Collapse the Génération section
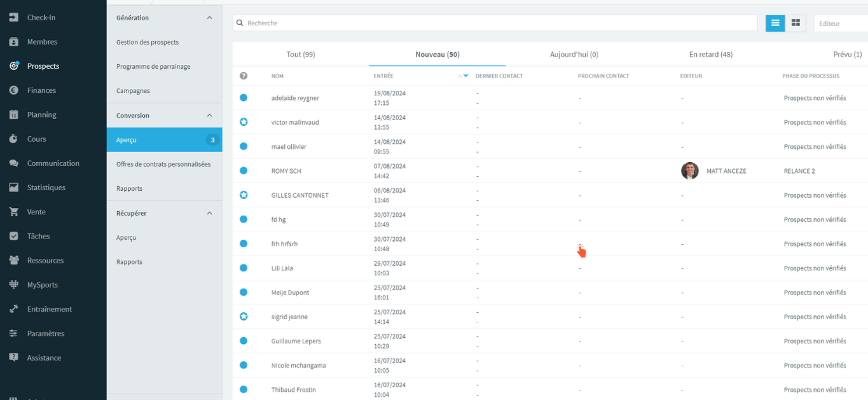 (x=210, y=18)
